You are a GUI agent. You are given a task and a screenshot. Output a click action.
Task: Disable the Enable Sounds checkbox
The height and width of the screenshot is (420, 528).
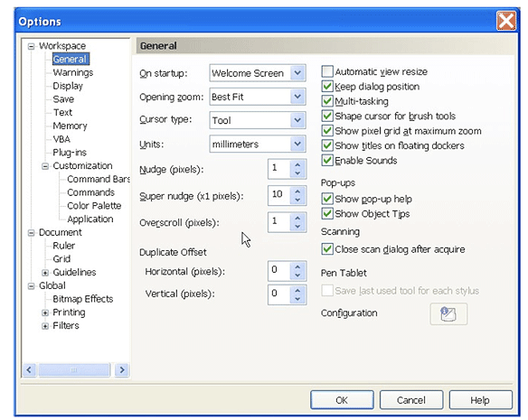[x=327, y=160]
